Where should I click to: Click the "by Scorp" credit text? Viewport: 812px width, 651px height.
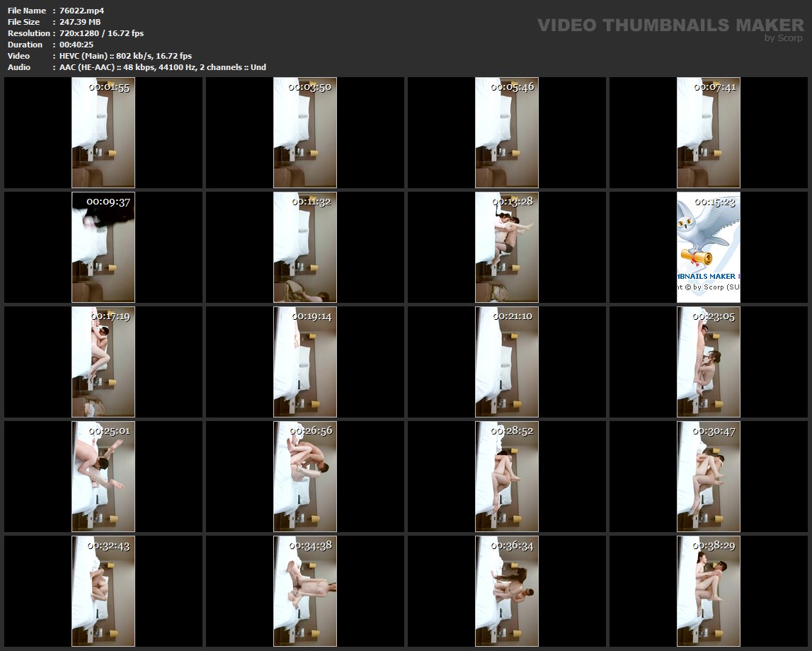783,38
